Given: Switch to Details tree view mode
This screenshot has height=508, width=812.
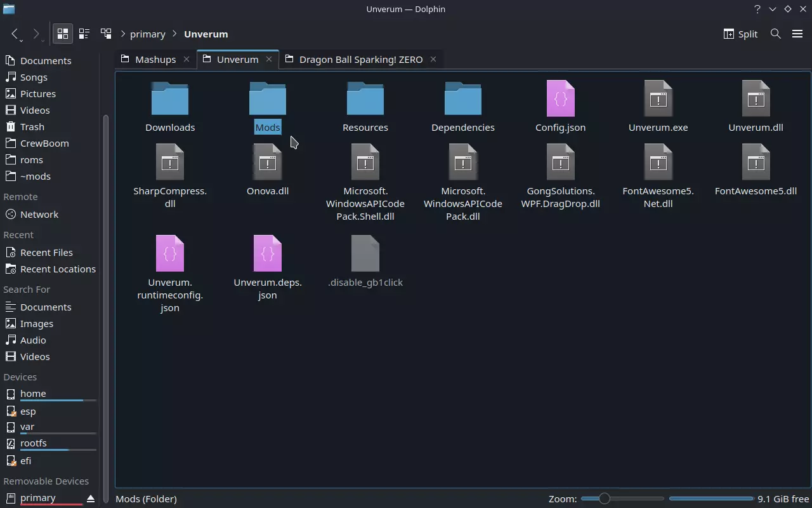Looking at the screenshot, I should [106, 34].
